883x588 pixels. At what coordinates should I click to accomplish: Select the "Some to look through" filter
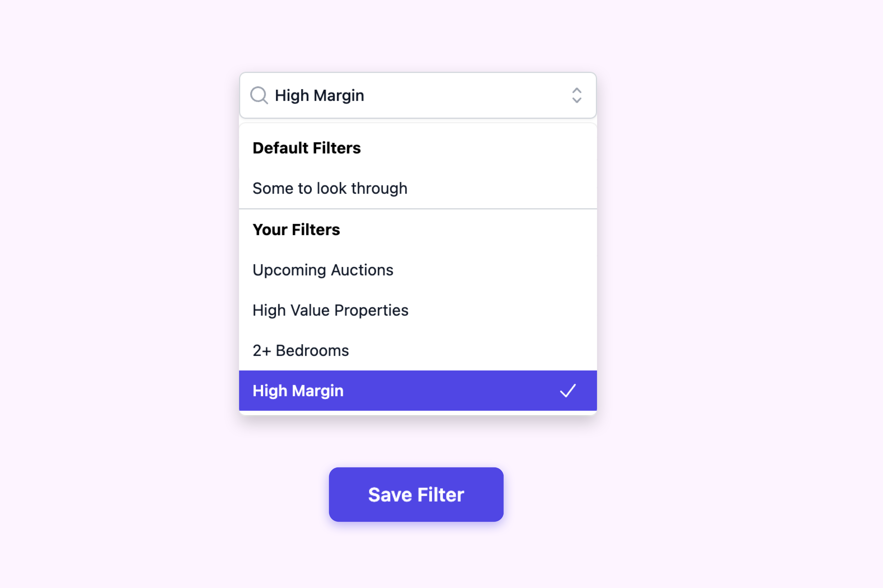coord(330,188)
